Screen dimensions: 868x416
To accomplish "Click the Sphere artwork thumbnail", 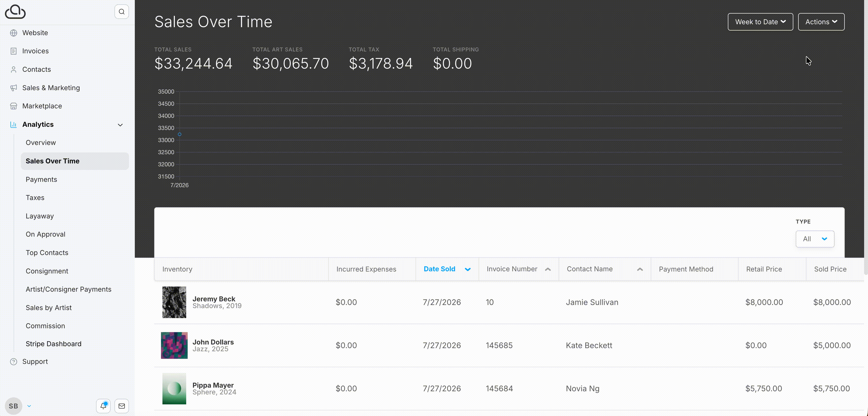I will click(174, 388).
